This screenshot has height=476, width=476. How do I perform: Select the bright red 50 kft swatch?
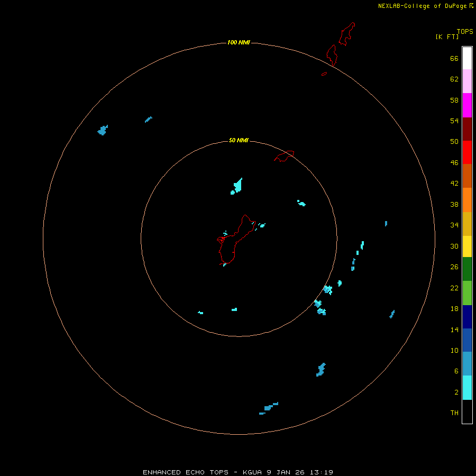click(467, 152)
